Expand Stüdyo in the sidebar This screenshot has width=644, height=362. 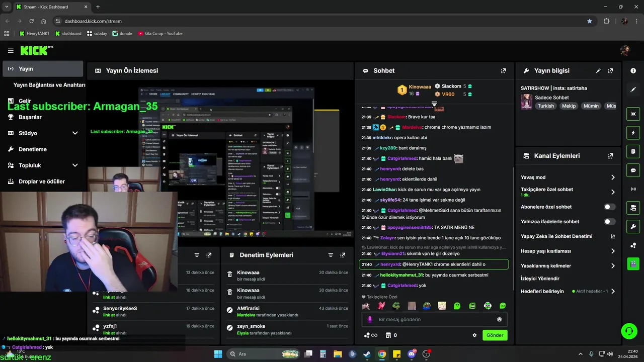(75, 133)
